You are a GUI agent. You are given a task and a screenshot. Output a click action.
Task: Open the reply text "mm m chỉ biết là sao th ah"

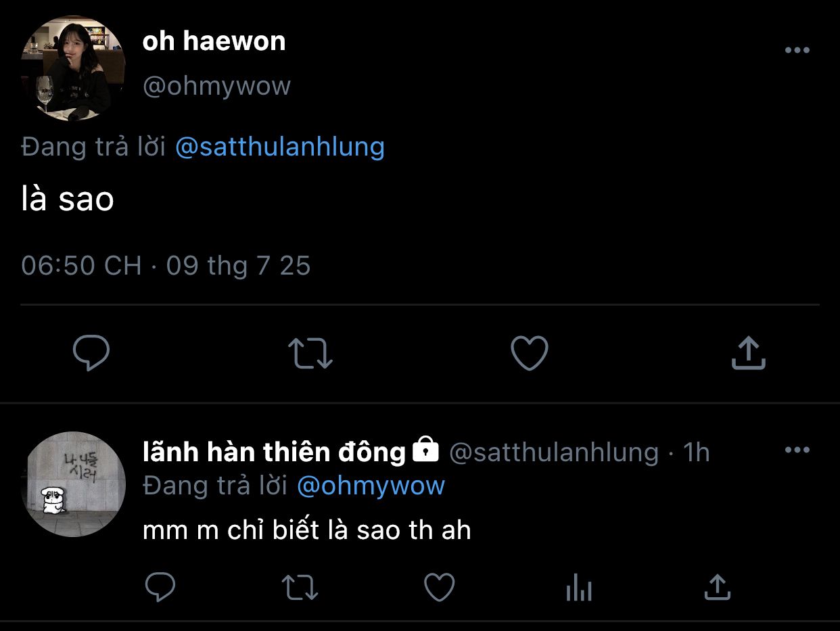tap(306, 530)
